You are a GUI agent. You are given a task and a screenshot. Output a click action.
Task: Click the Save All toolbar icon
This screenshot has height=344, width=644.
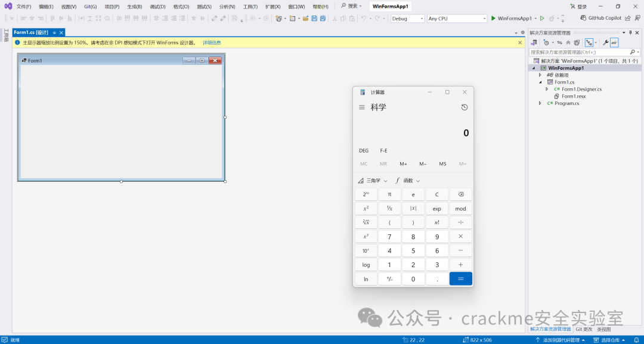tap(323, 18)
